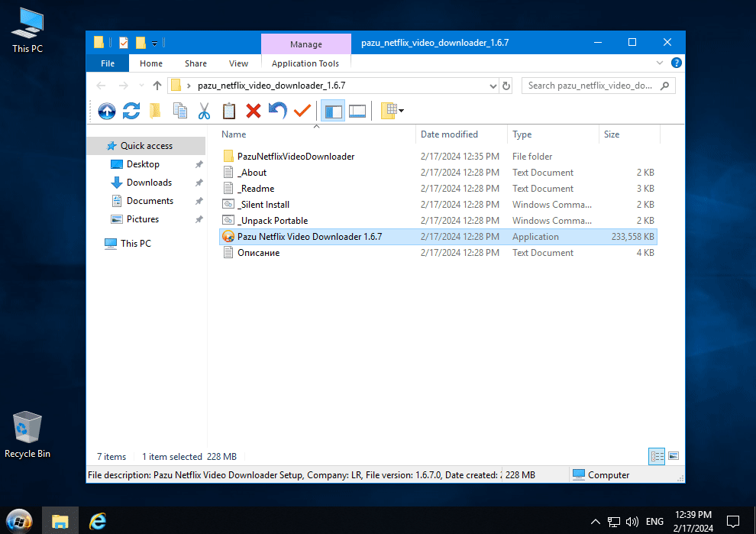This screenshot has height=534, width=756.
Task: Switch to large icons view in status bar
Action: [x=674, y=456]
